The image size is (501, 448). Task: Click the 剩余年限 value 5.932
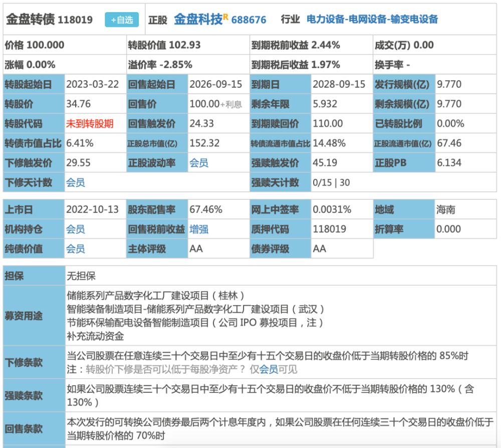tap(325, 104)
